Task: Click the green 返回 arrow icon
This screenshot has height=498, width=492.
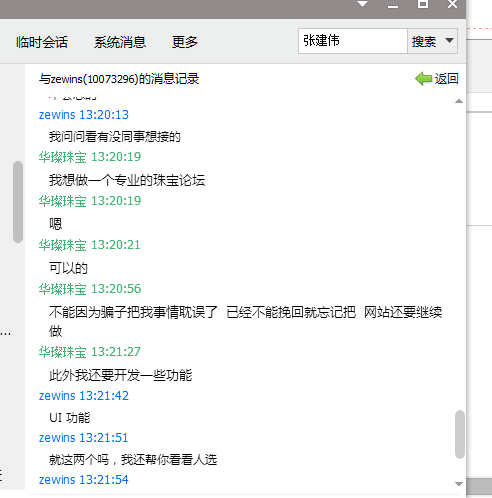Action: coord(423,79)
